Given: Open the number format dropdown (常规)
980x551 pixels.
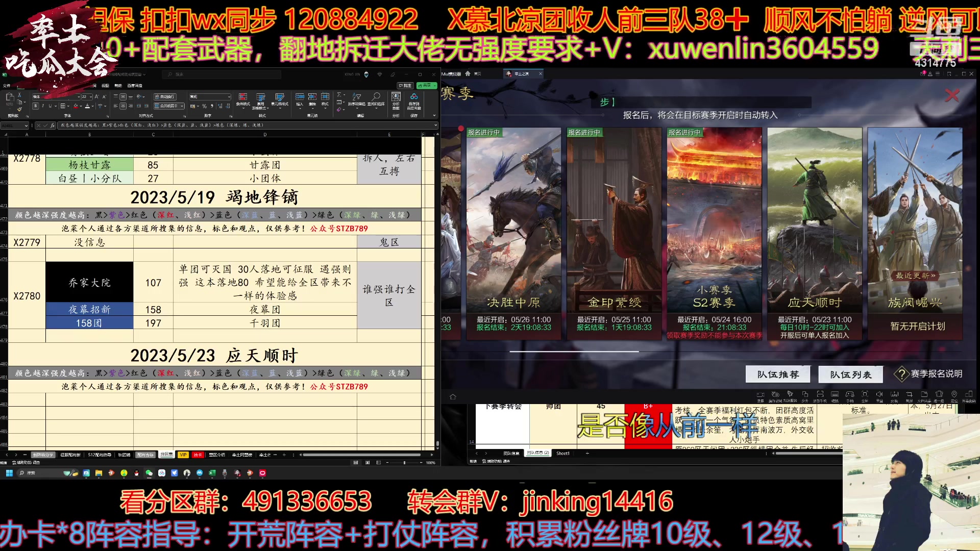Looking at the screenshot, I should click(229, 96).
